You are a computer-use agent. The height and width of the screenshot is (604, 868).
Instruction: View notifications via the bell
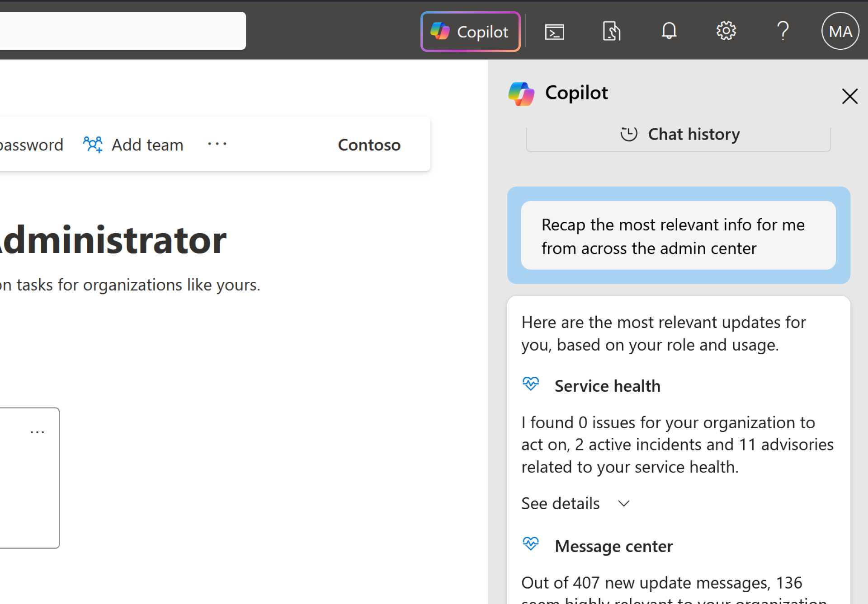coord(669,31)
